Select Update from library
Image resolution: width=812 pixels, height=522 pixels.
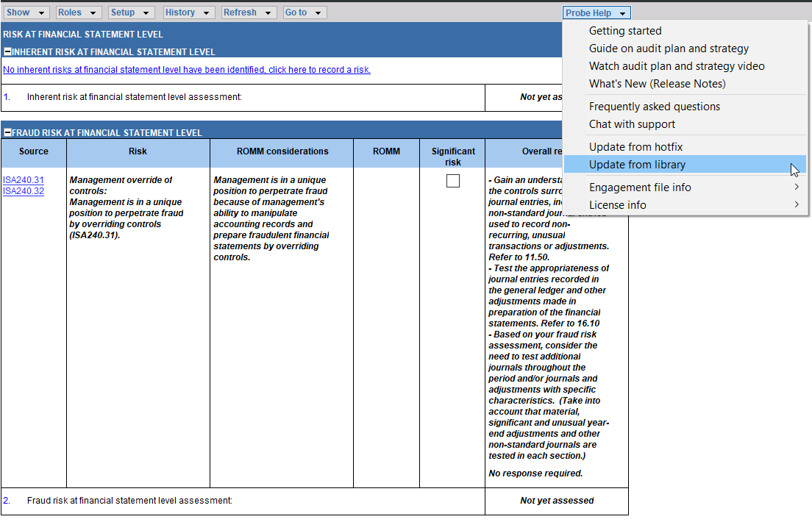pos(685,165)
